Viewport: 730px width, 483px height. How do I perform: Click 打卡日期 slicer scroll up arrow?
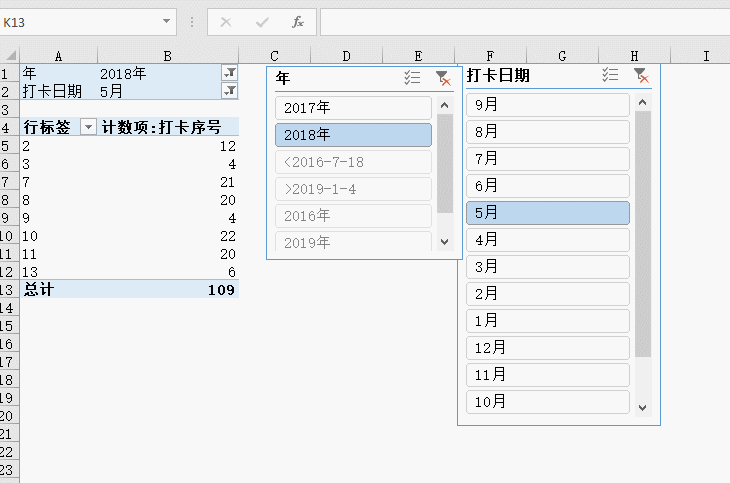pyautogui.click(x=643, y=102)
